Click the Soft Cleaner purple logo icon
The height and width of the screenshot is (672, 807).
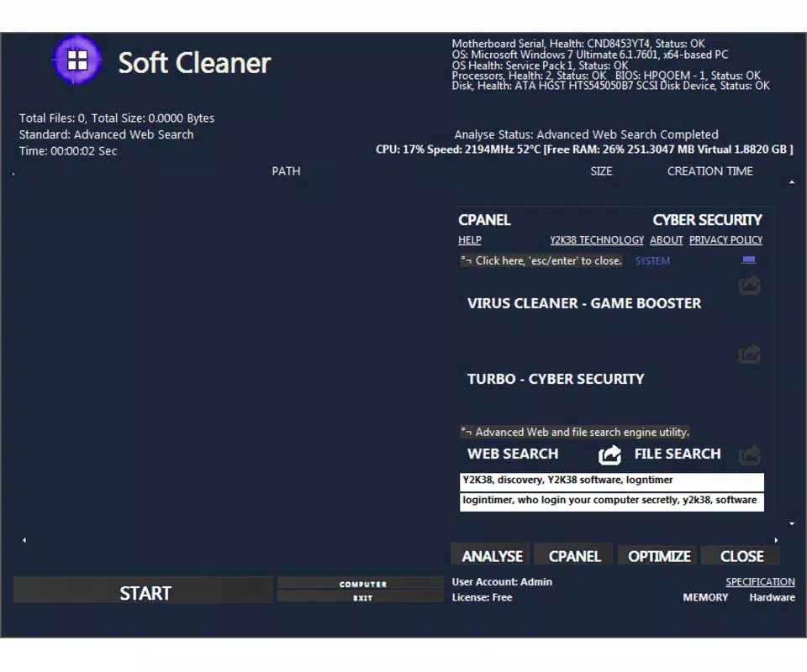point(77,60)
